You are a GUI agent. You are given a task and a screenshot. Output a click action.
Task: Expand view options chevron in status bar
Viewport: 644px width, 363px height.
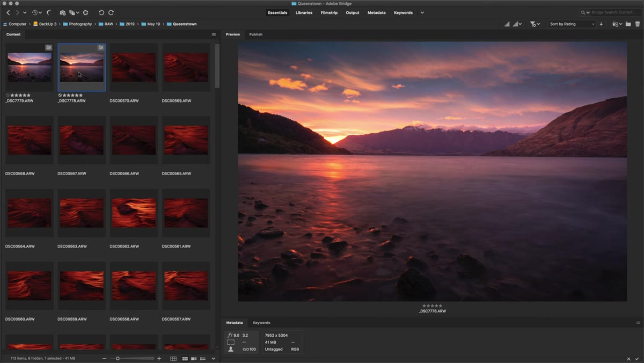(x=213, y=358)
